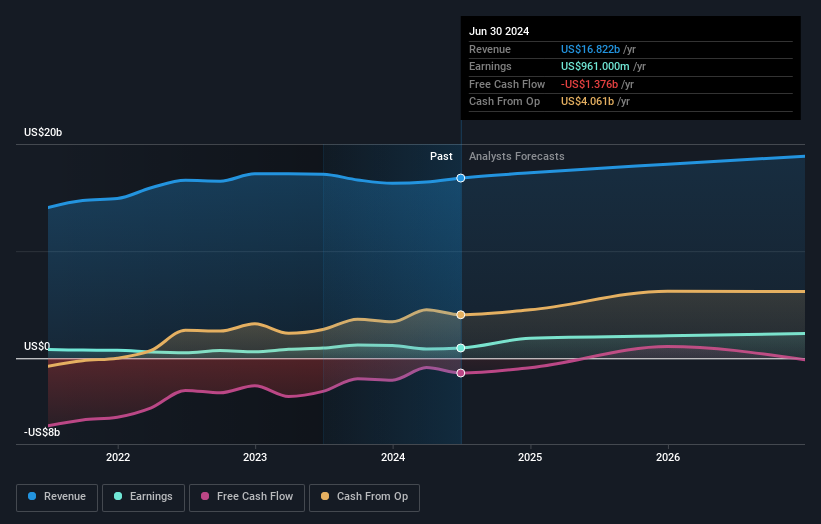Image resolution: width=821 pixels, height=524 pixels.
Task: Click the Free Cash Flow data point marker
Action: (x=461, y=373)
